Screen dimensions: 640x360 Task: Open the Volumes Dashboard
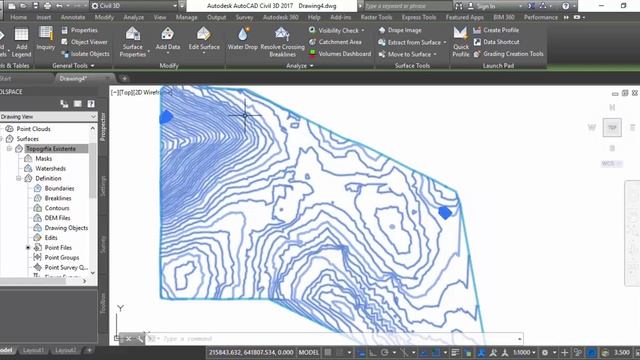click(x=340, y=53)
